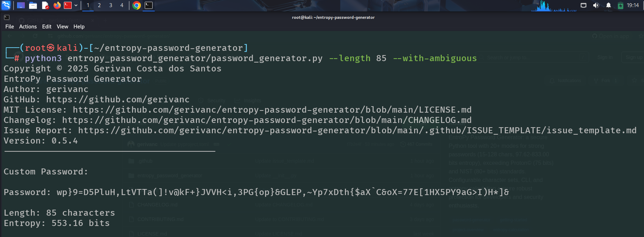Click the terminal window title icon
This screenshot has width=644, height=237.
[x=7, y=17]
